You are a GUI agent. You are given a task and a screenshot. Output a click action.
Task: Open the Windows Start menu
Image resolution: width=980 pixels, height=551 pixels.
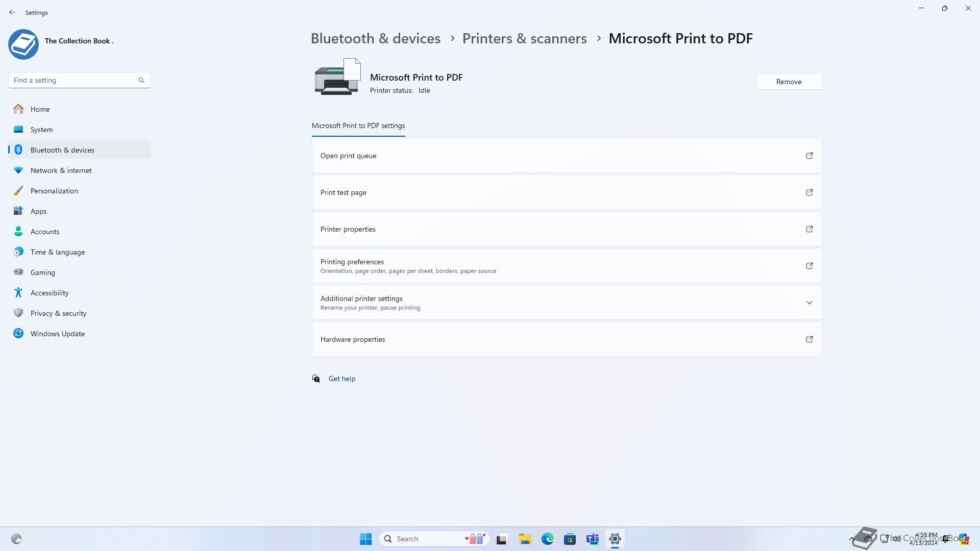point(365,539)
